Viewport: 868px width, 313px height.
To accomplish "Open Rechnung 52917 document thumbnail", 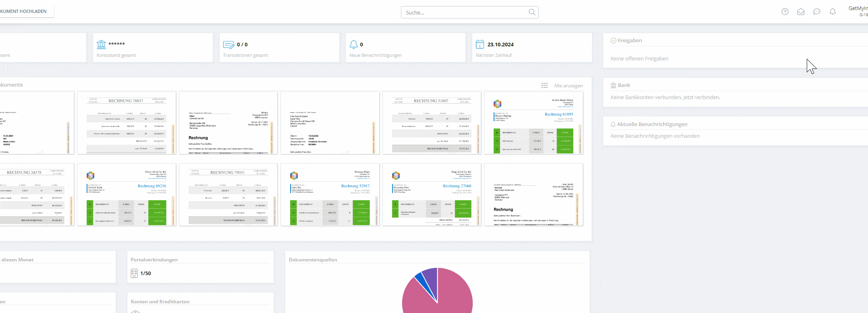I will click(x=330, y=195).
